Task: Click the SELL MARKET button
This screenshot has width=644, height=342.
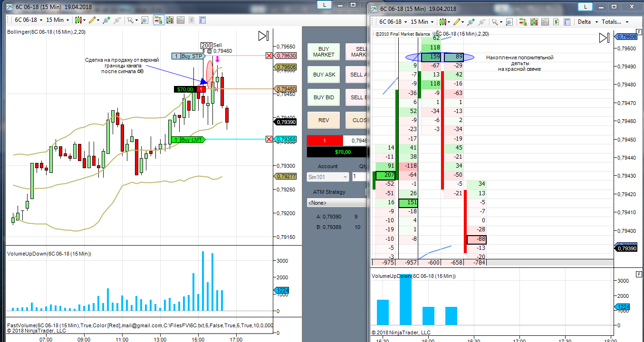Action: pos(356,52)
